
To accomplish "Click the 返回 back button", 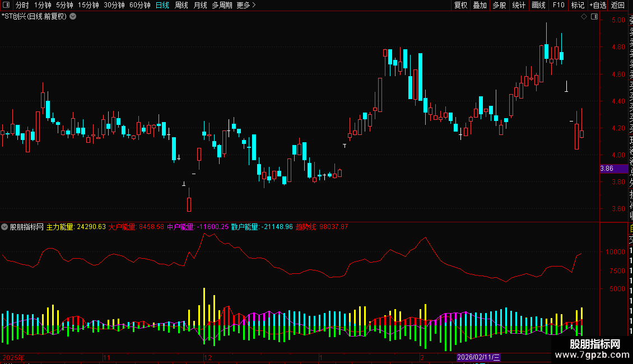I will 618,5.
